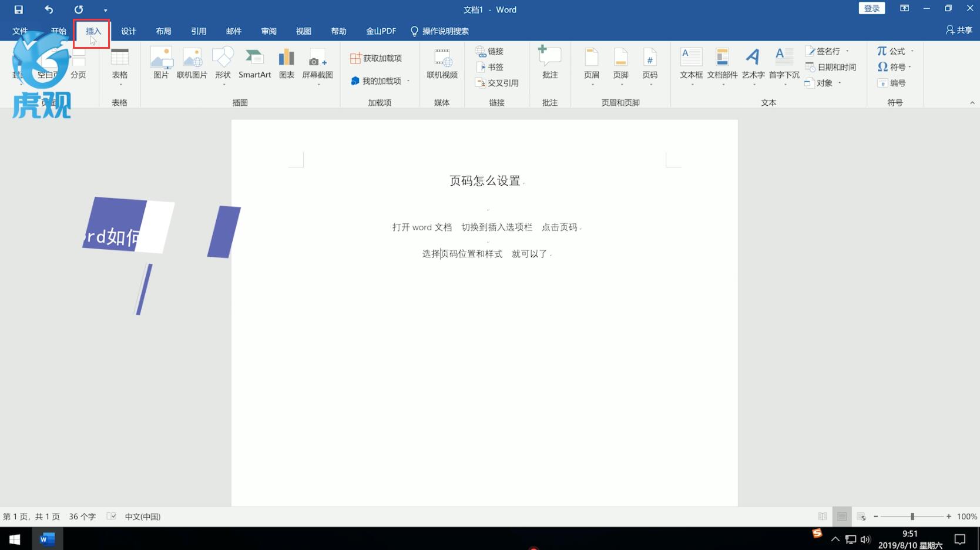Screen dimensions: 980x550
Task: Insert an Object (对象)
Action: pos(819,83)
